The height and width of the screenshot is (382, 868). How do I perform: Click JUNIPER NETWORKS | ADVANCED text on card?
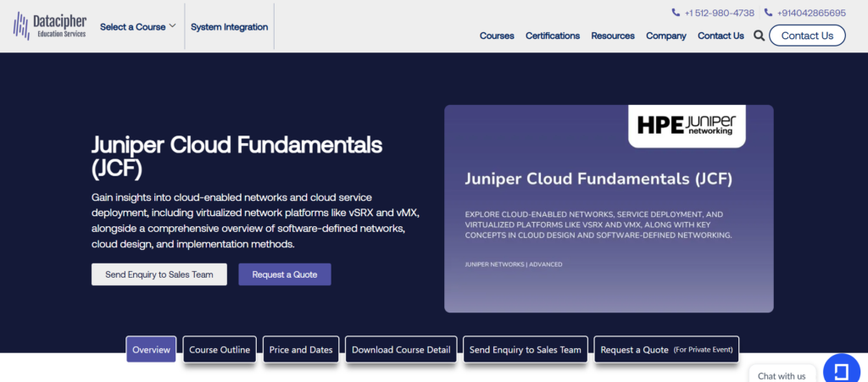(x=514, y=264)
